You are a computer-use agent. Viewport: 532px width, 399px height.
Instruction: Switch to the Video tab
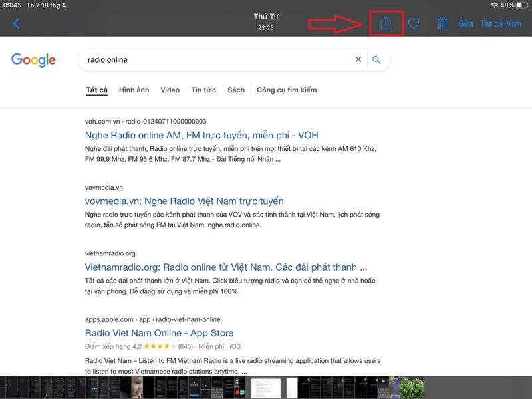click(x=170, y=90)
